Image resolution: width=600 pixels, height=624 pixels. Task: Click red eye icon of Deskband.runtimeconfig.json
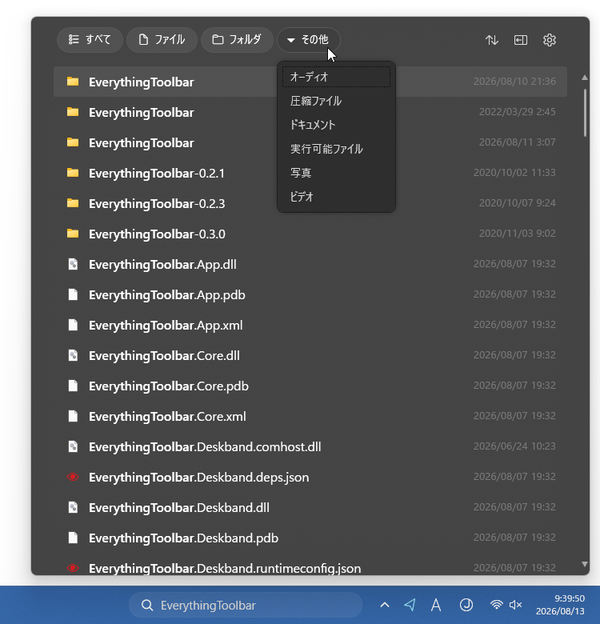coord(73,568)
